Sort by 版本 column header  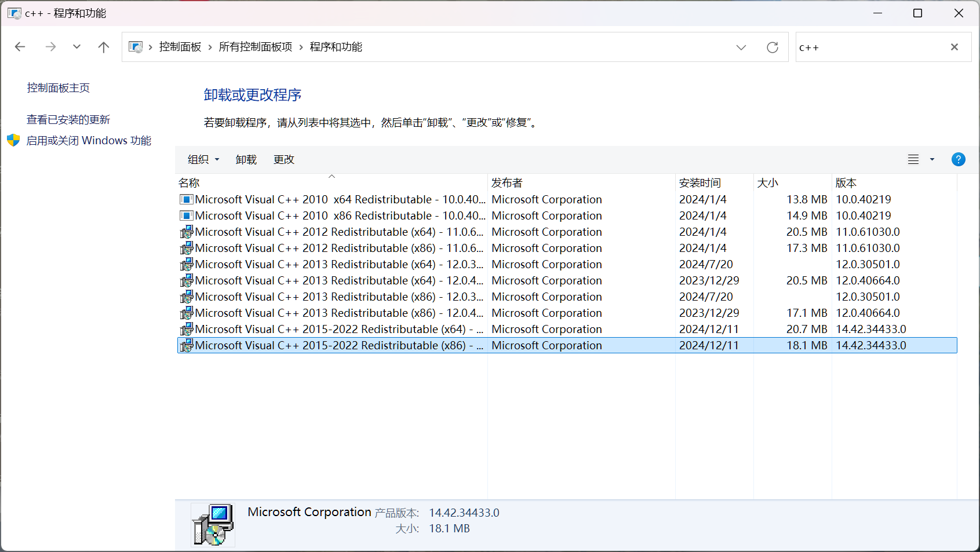[894, 182]
